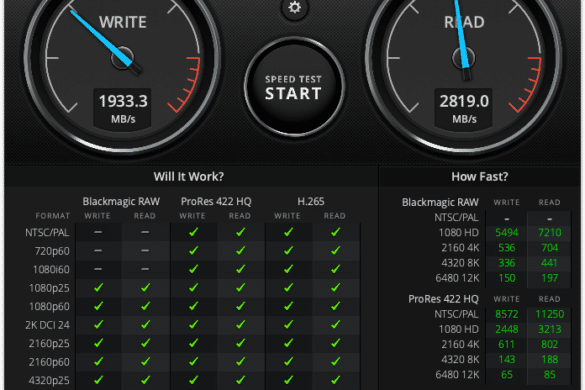Viewport: 585px width, 390px height.
Task: Select ProRes 422 HQ 1080 HD write value 2448
Action: [x=507, y=329]
